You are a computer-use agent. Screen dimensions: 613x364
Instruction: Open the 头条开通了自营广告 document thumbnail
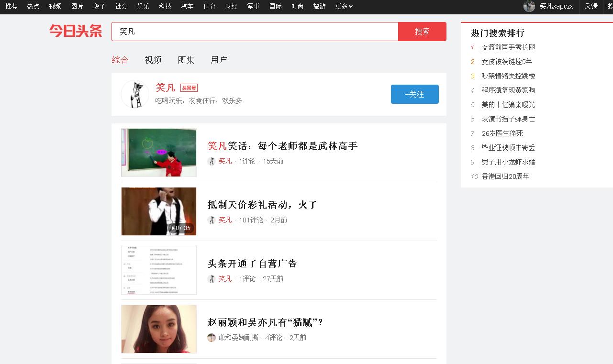pos(159,270)
